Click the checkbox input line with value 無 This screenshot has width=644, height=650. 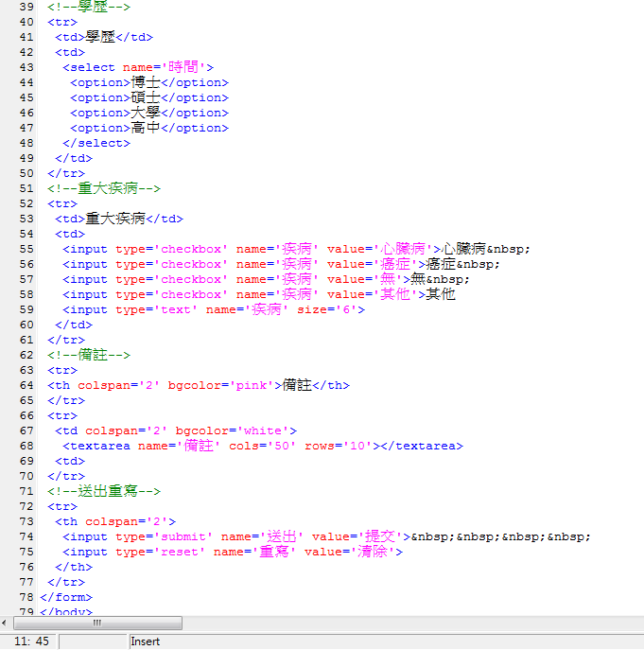(x=266, y=279)
